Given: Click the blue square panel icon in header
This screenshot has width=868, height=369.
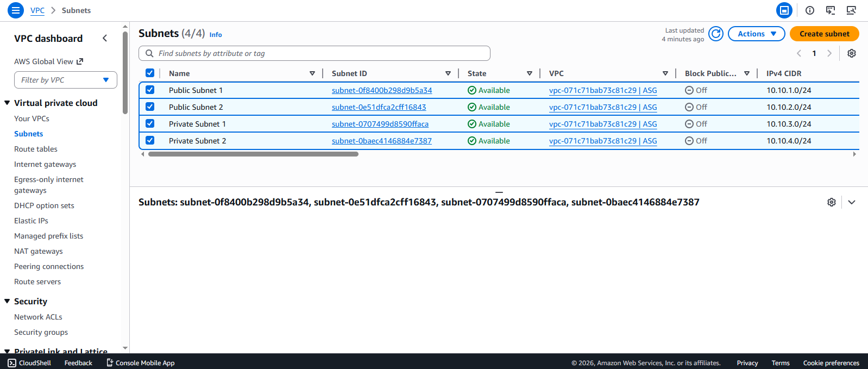Looking at the screenshot, I should (784, 10).
